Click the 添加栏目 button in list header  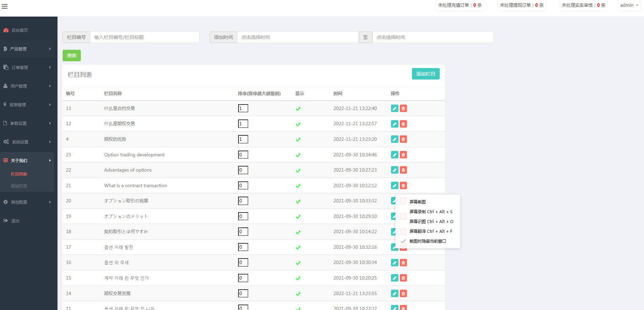[425, 74]
